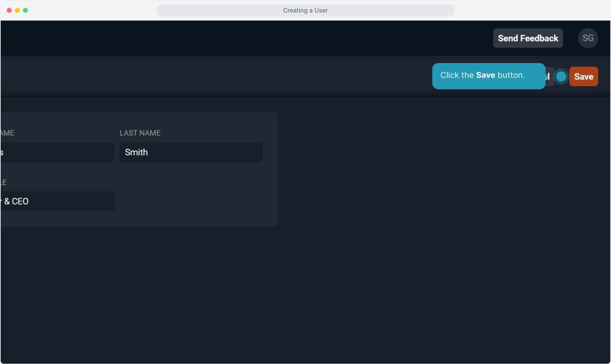Open the Send Feedback dialog
Image resolution: width=611 pixels, height=364 pixels.
tap(528, 38)
